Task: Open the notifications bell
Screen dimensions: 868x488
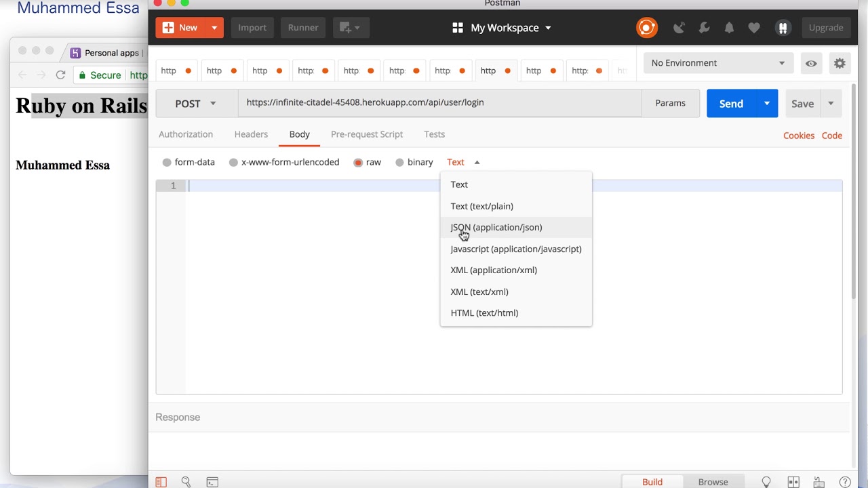Action: [x=729, y=28]
